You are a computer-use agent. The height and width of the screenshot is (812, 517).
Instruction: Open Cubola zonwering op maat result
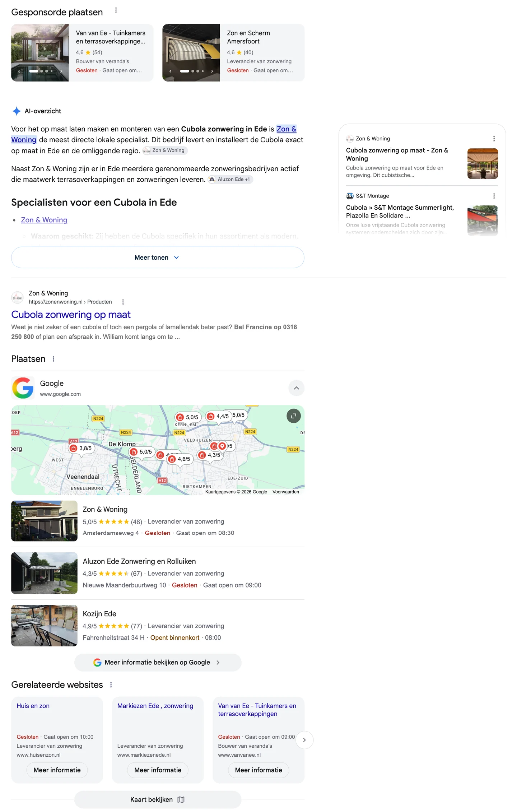[71, 315]
